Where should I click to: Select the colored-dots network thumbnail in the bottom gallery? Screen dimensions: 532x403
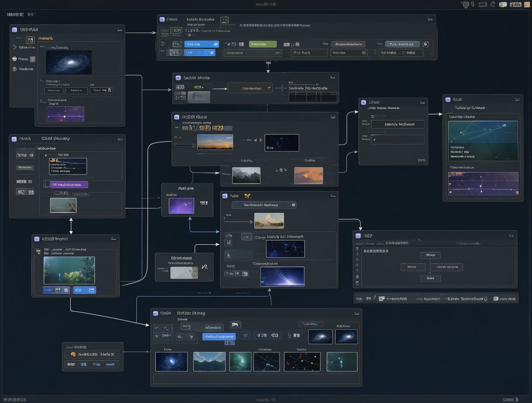tap(302, 362)
